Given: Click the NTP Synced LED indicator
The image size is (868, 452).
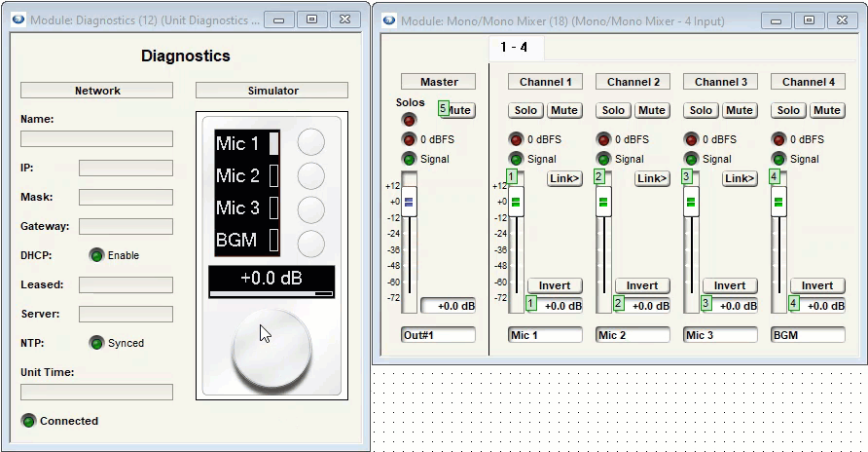Looking at the screenshot, I should pyautogui.click(x=96, y=343).
